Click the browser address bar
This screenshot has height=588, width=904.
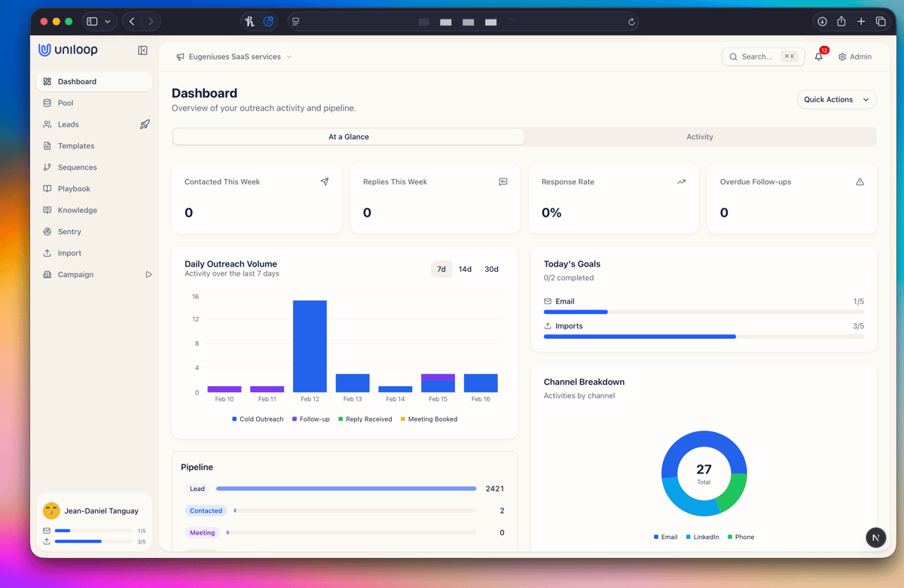point(463,22)
